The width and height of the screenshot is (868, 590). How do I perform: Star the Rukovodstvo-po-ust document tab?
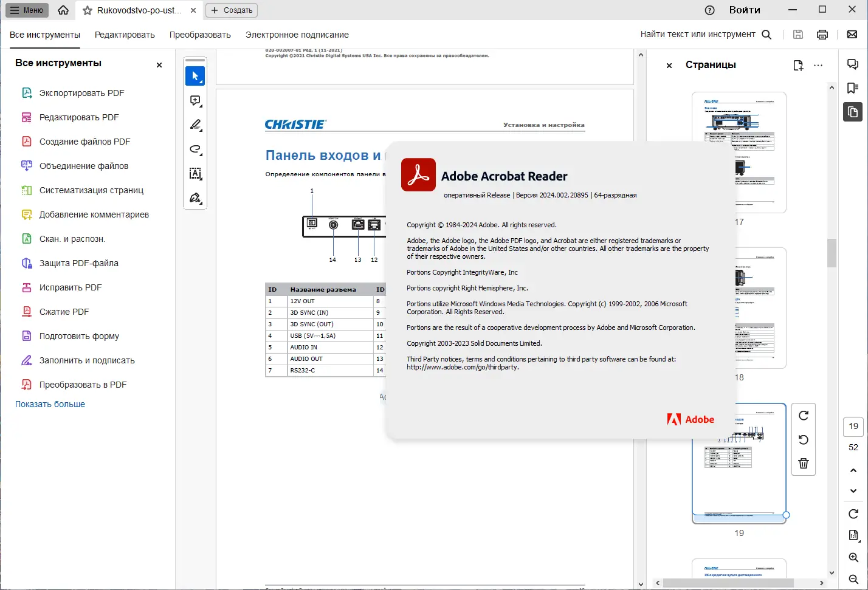pos(88,10)
